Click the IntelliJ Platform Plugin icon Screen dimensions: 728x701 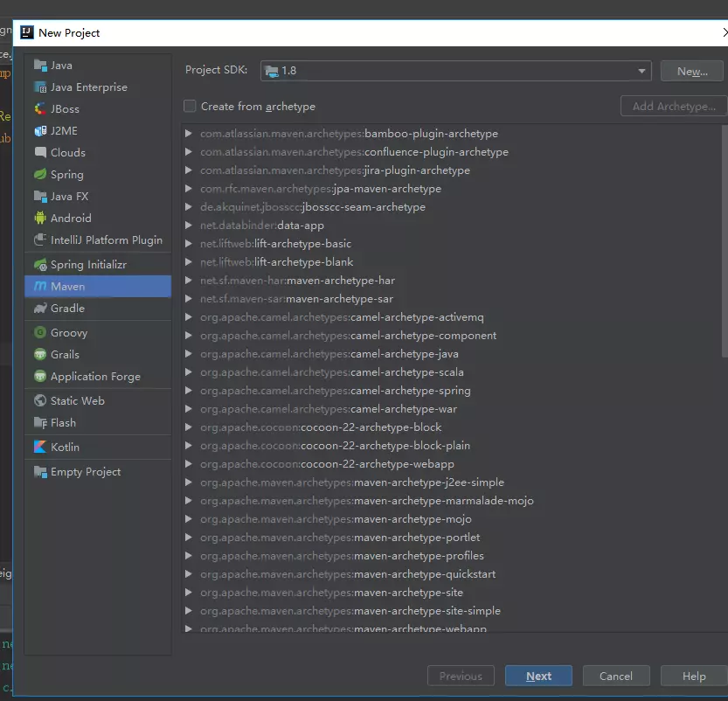pyautogui.click(x=40, y=239)
